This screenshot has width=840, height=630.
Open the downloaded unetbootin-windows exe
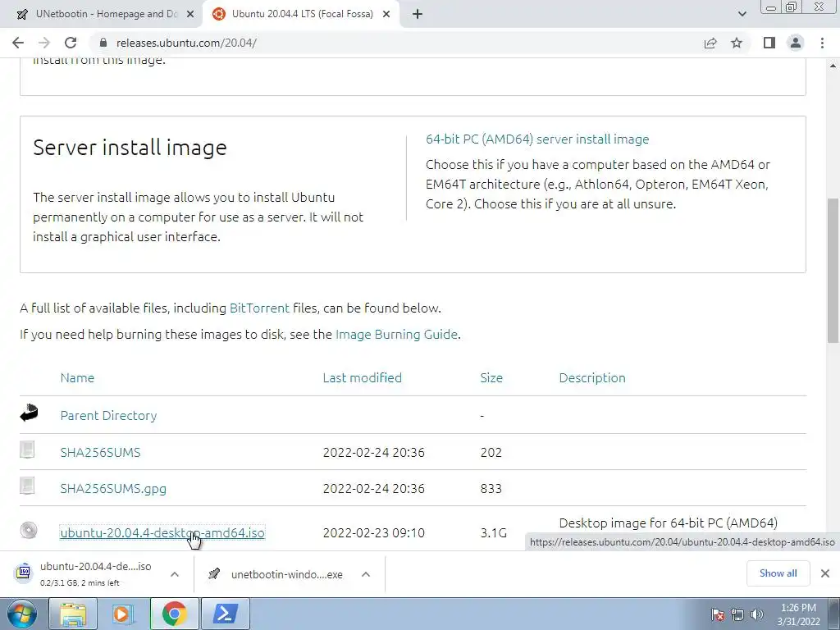pos(277,574)
